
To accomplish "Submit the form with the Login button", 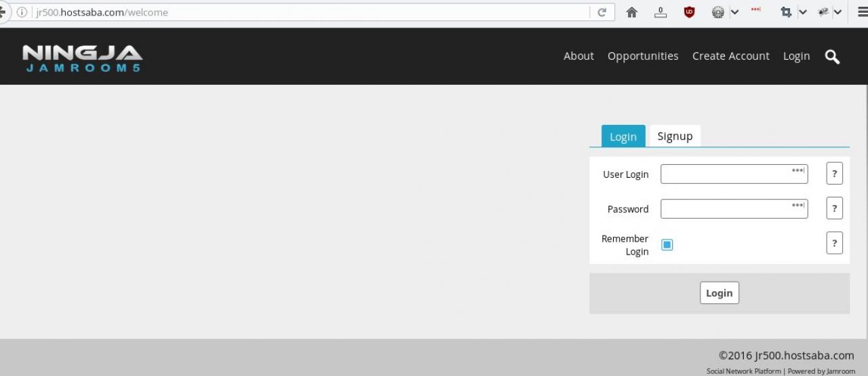I will pos(719,293).
